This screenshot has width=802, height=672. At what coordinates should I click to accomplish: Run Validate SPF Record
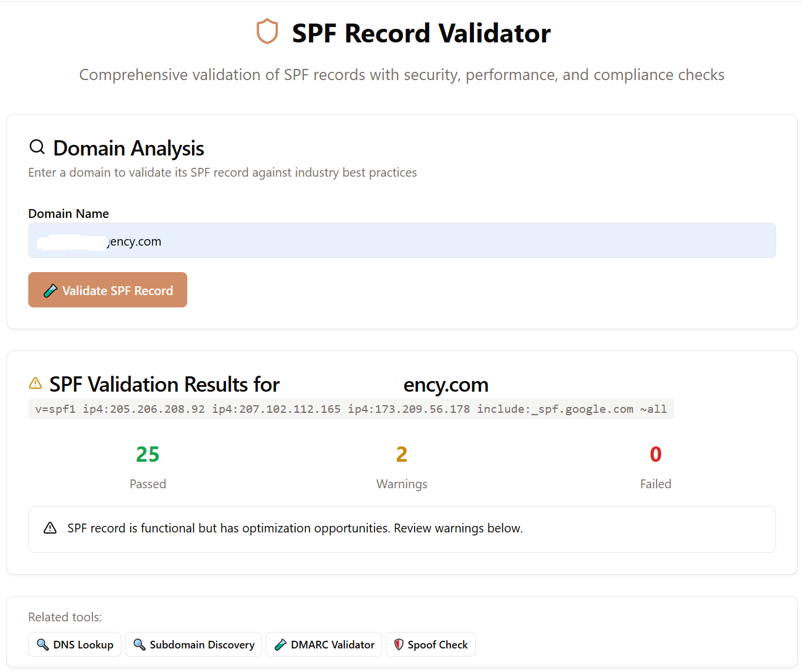108,290
